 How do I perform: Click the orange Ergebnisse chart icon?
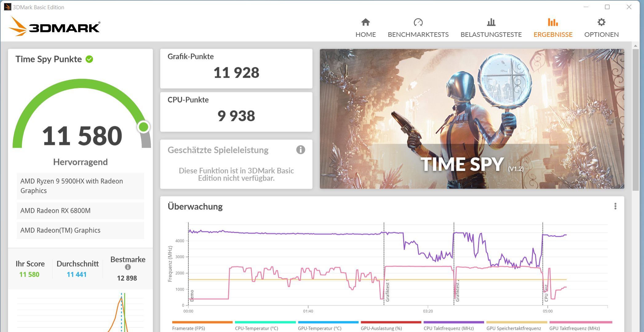(553, 22)
